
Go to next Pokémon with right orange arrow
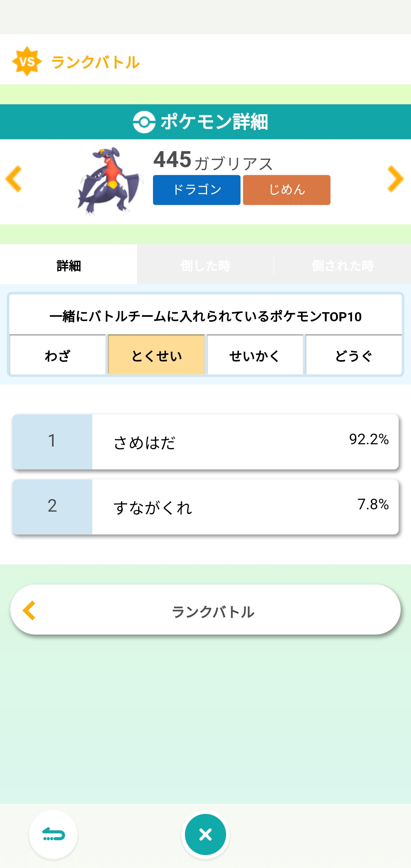pos(395,179)
